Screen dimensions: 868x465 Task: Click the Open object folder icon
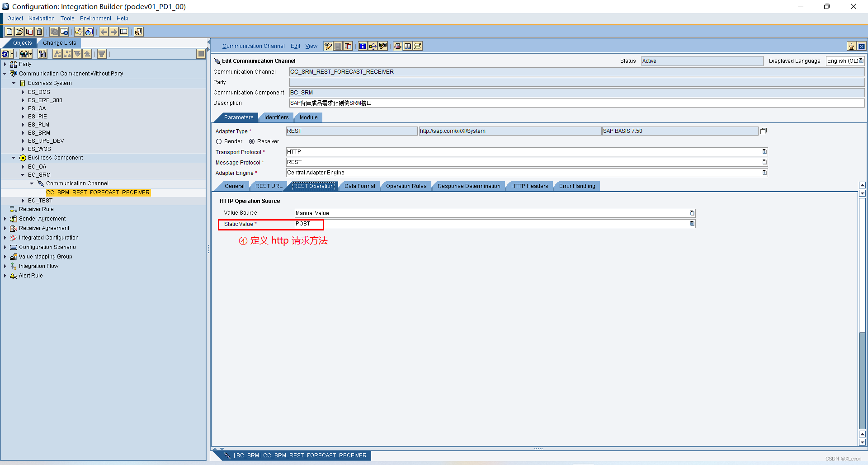coord(19,32)
